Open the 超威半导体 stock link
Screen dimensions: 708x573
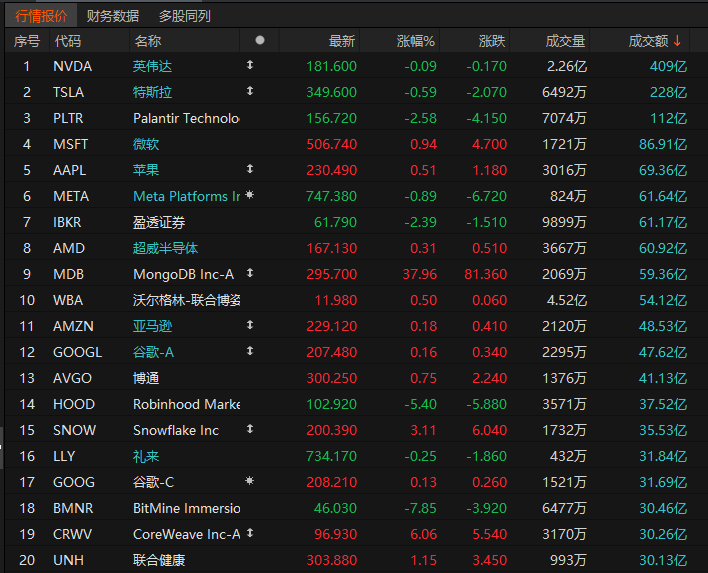tap(165, 248)
